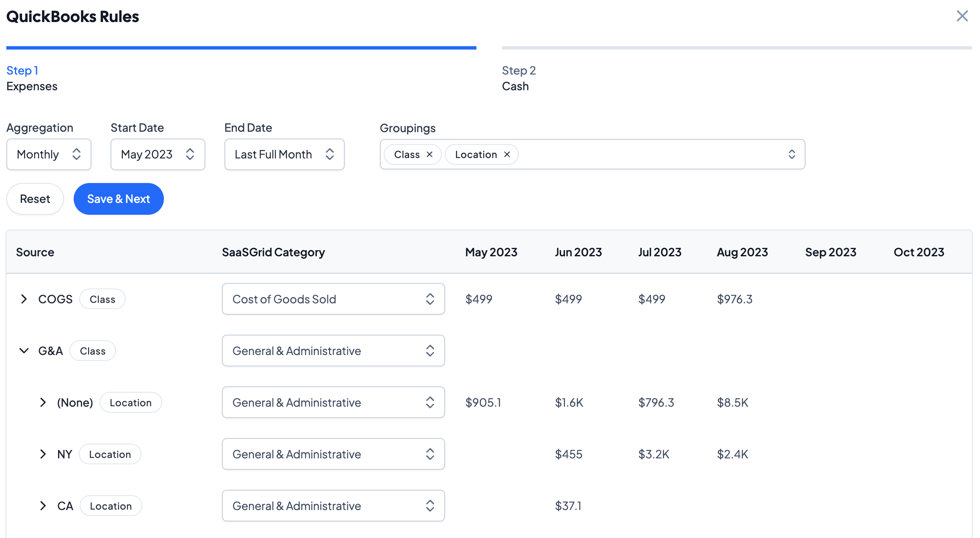Remove the Class grouping chip

pos(429,155)
